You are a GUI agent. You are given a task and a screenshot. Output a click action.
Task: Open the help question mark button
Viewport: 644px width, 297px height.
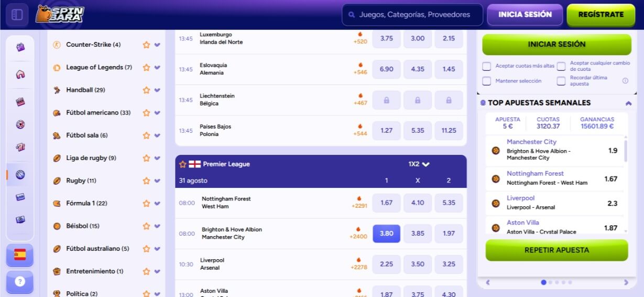(20, 282)
